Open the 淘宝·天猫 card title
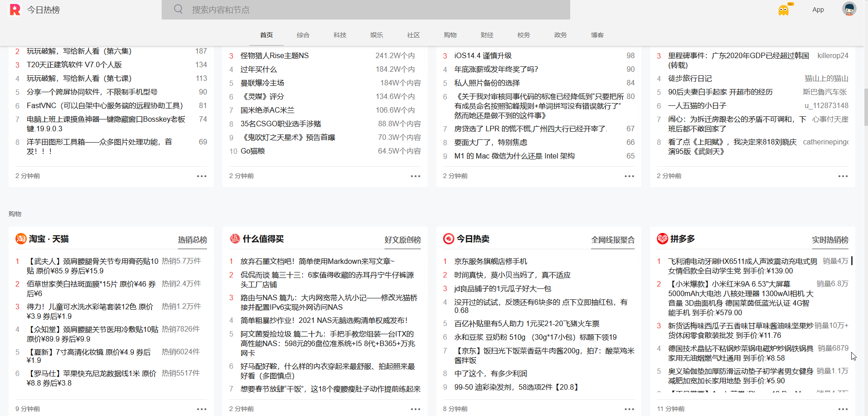 (x=49, y=239)
